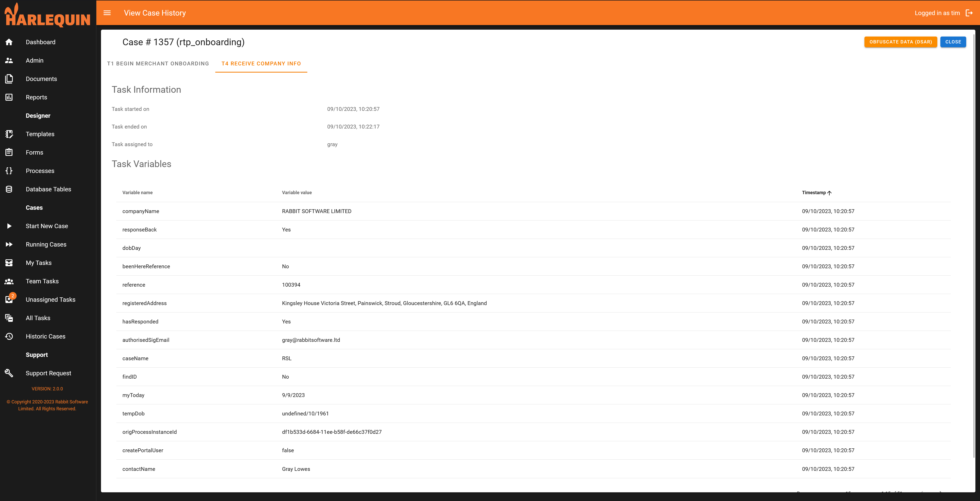The image size is (980, 501).
Task: Click assigned user gray
Action: 332,144
